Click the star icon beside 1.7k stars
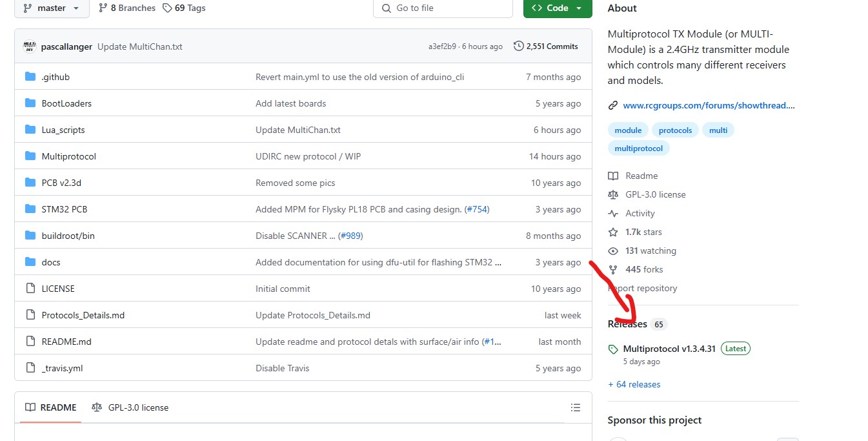 coord(613,232)
